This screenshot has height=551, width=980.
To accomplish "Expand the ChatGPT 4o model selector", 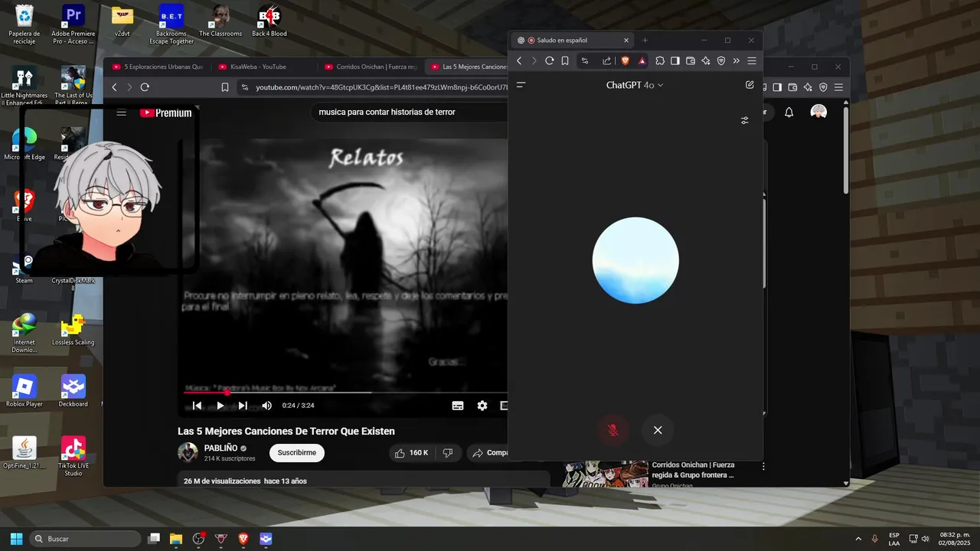I will (x=635, y=85).
